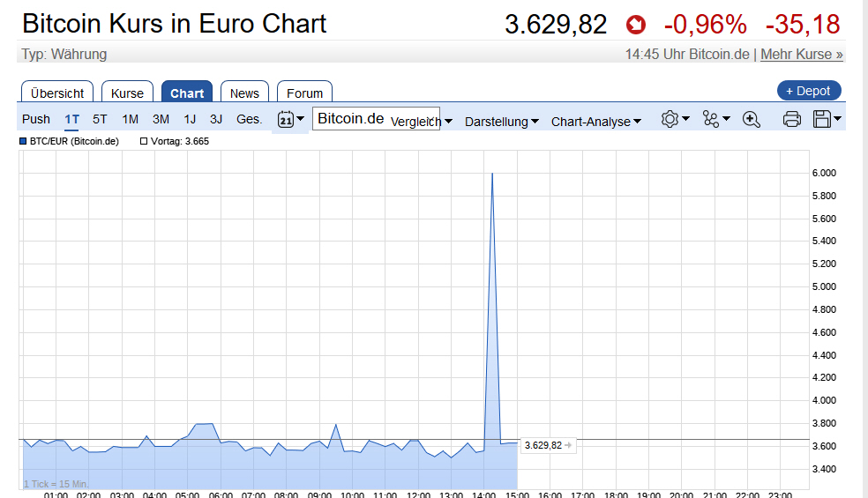Click the 3.629,82 header price
868x498 pixels.
click(556, 25)
